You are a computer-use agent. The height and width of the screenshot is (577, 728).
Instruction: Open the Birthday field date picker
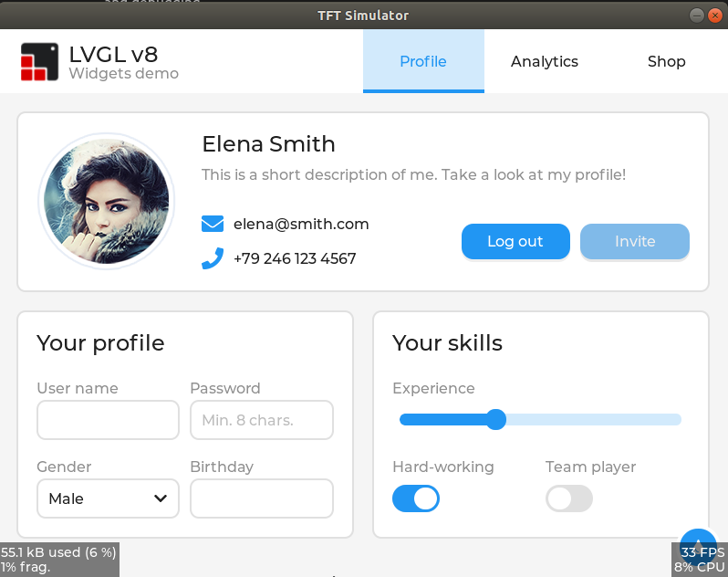tap(262, 498)
